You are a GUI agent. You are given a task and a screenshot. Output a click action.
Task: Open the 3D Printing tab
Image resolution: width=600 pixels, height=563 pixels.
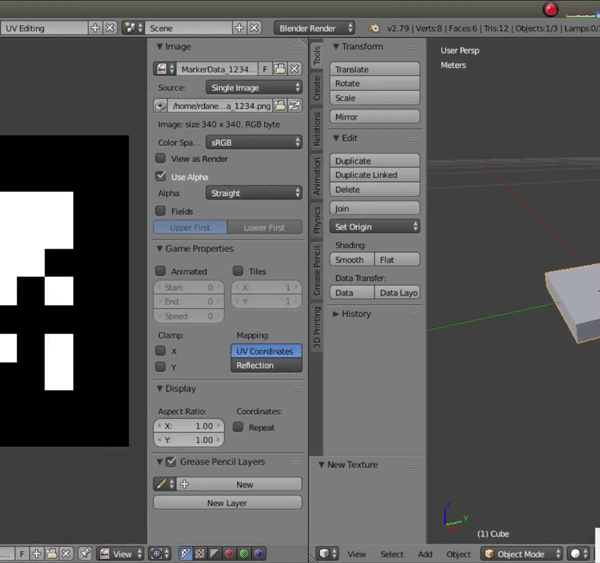tap(317, 327)
